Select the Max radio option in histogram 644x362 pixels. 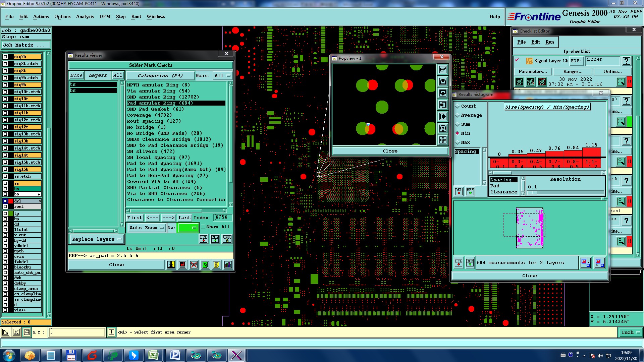pos(458,142)
